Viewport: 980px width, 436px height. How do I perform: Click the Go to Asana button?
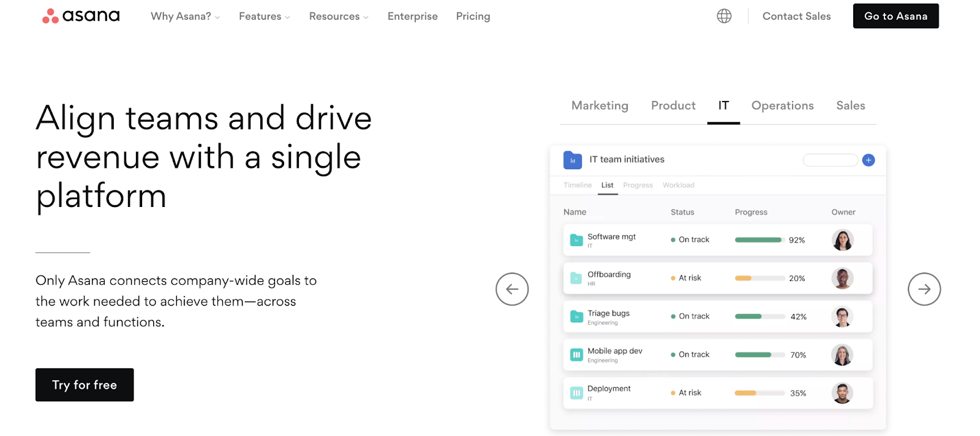click(x=895, y=16)
